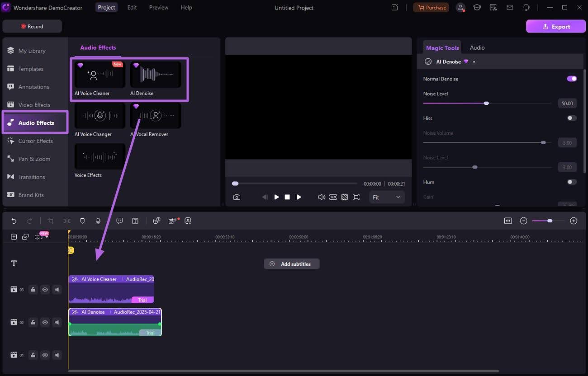Open My Library in the sidebar
Viewport: 588px width, 376px height.
click(x=34, y=51)
